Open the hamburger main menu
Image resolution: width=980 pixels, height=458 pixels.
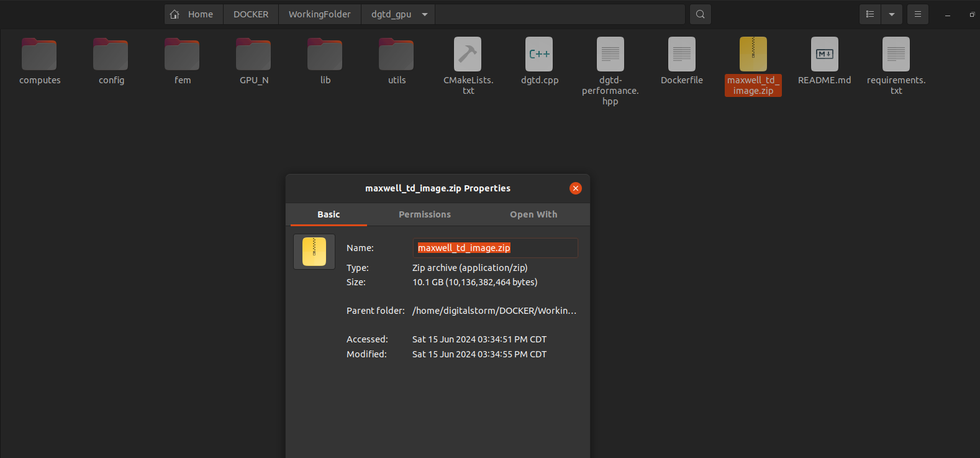coord(917,14)
